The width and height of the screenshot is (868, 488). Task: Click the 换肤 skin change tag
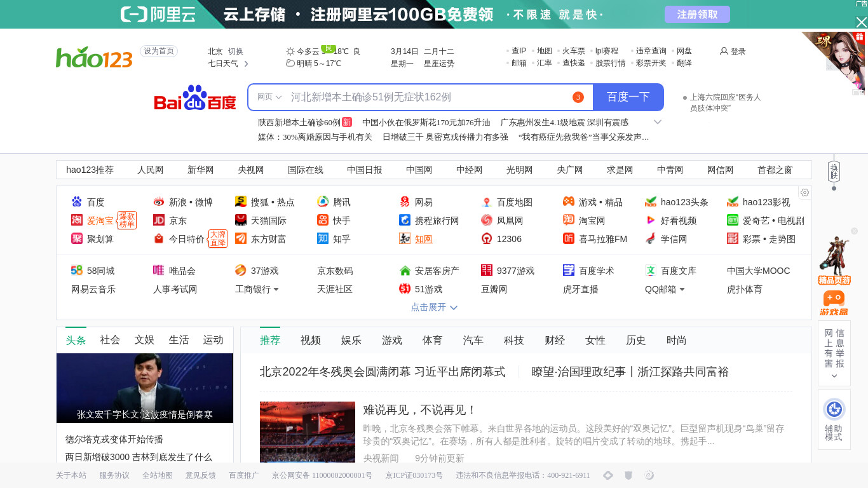tap(834, 172)
